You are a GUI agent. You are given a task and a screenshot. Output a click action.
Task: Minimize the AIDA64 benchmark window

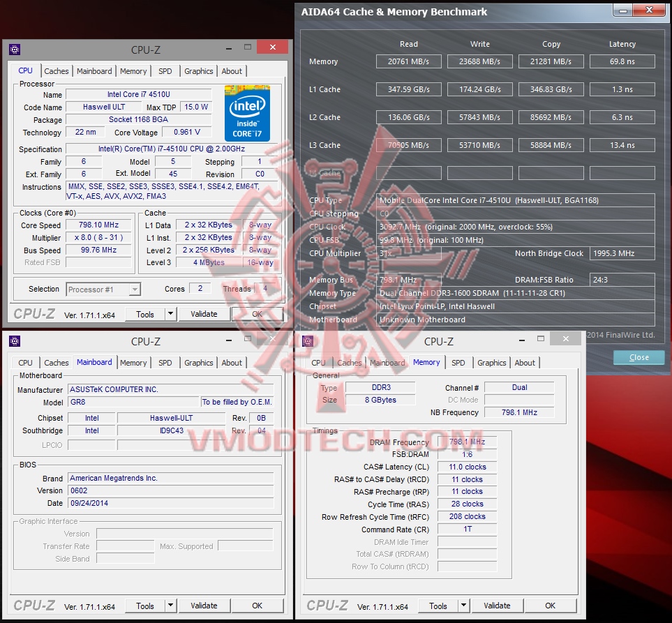[x=623, y=10]
